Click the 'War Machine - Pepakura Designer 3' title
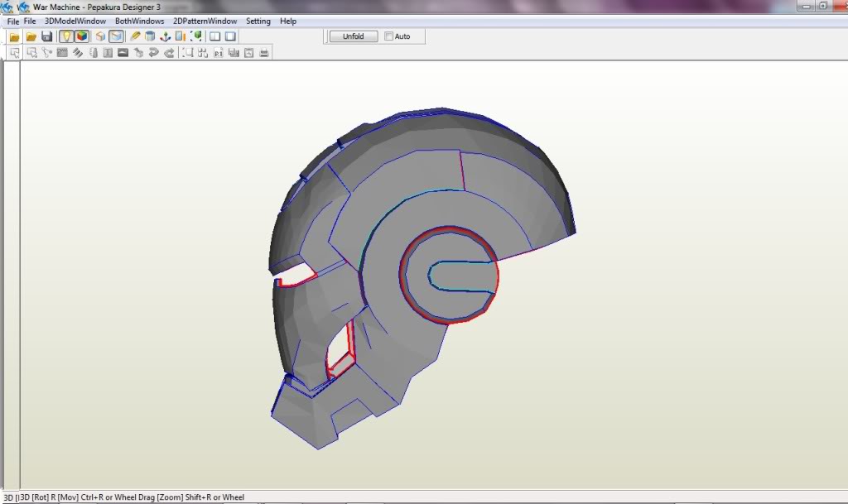The width and height of the screenshot is (848, 504). click(x=97, y=7)
